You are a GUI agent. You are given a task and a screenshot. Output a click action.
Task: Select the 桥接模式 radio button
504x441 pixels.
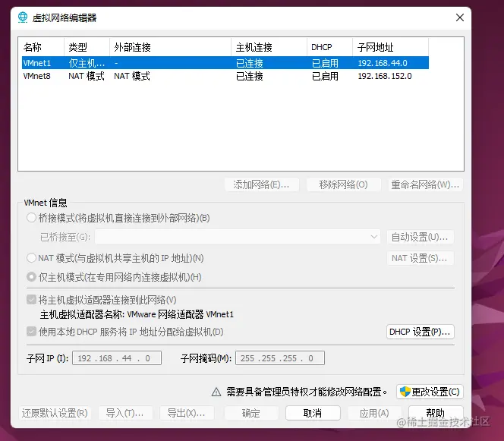click(x=31, y=218)
